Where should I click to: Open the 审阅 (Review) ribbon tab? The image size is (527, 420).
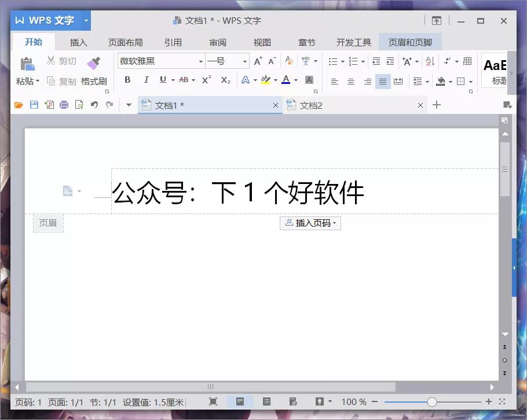(x=218, y=42)
